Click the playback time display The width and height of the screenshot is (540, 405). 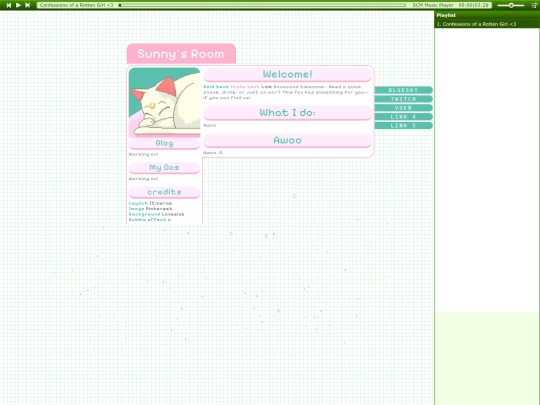coord(474,5)
